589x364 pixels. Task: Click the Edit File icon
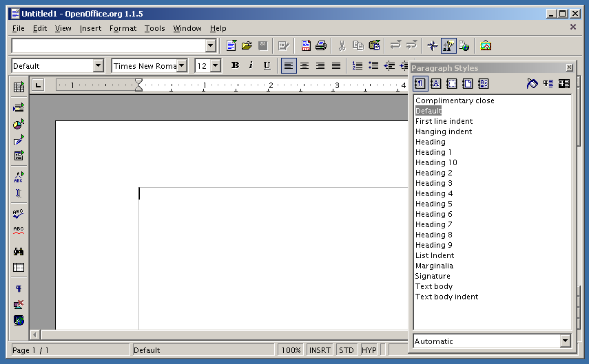284,46
